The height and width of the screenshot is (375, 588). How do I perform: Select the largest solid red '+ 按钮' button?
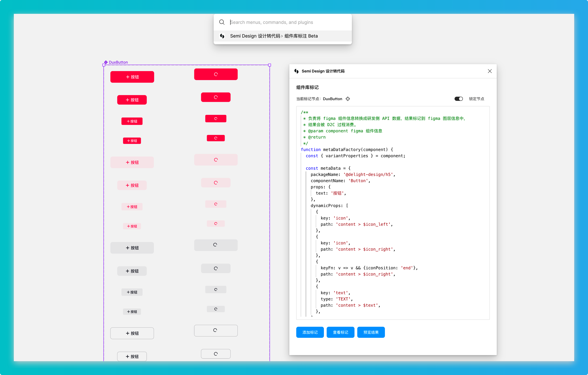[x=132, y=77]
